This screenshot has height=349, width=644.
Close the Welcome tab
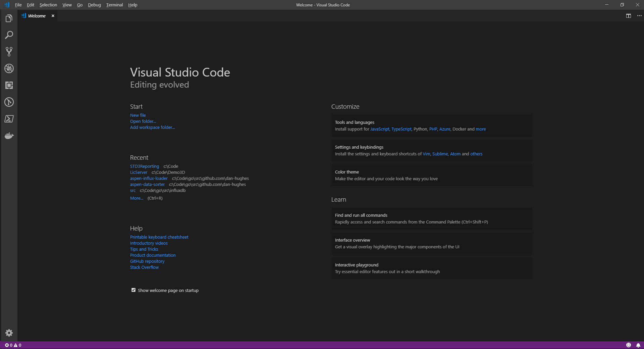pyautogui.click(x=53, y=16)
